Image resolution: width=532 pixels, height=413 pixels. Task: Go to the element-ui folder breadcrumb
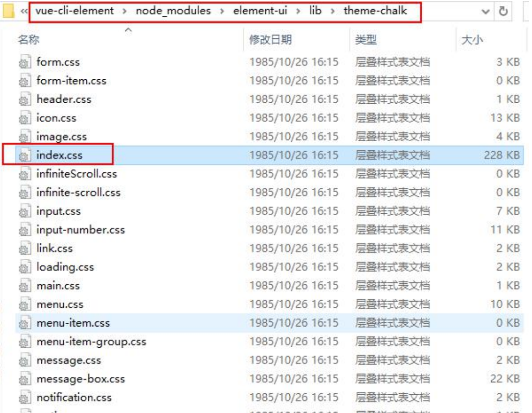click(x=260, y=11)
